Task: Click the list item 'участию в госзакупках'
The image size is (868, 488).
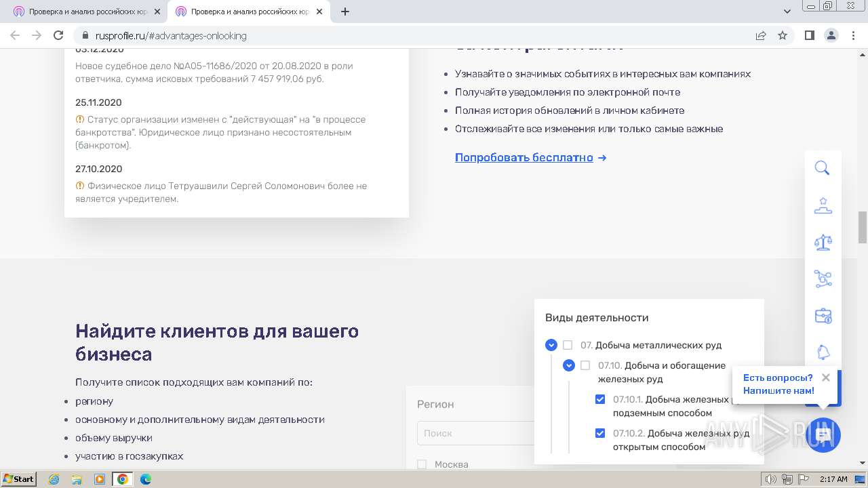Action: tap(129, 456)
